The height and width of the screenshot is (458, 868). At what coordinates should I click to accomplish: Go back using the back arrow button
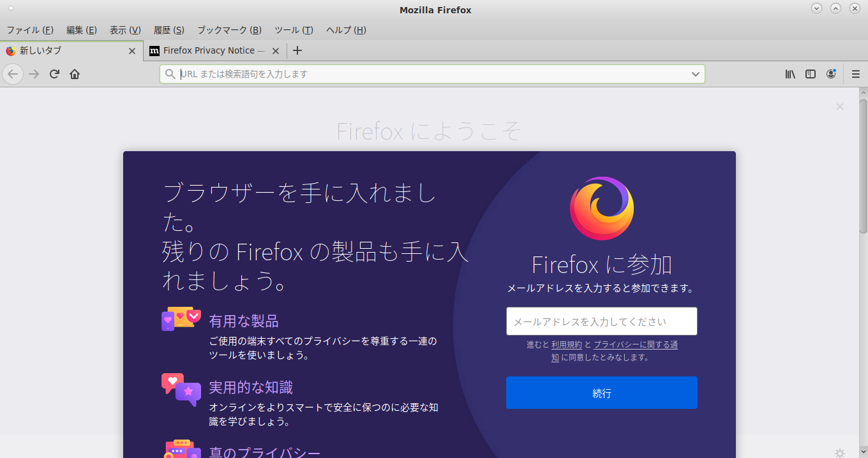click(13, 74)
